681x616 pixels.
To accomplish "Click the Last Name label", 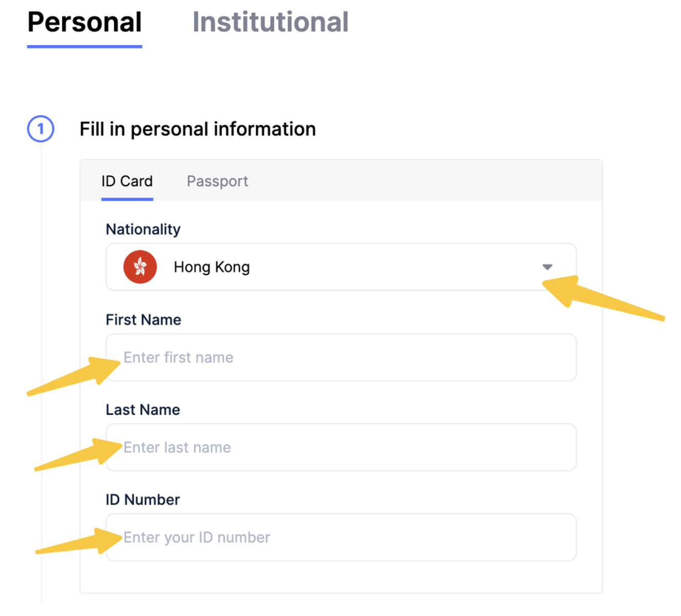I will pos(143,410).
